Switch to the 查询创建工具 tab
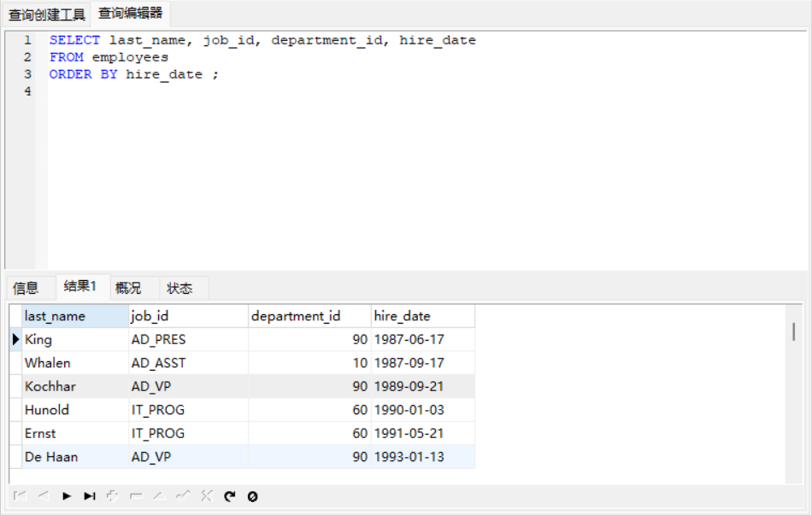The width and height of the screenshot is (812, 515). pyautogui.click(x=47, y=15)
